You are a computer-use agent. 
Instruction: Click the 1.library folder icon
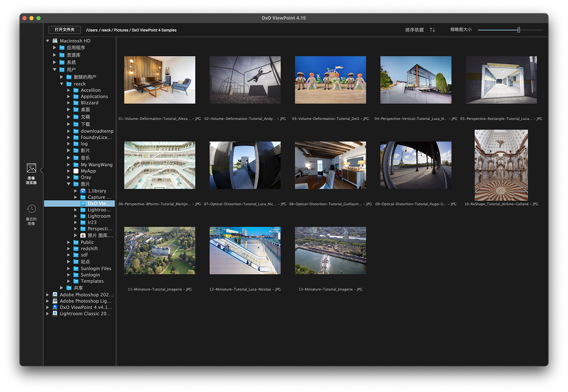[x=83, y=191]
